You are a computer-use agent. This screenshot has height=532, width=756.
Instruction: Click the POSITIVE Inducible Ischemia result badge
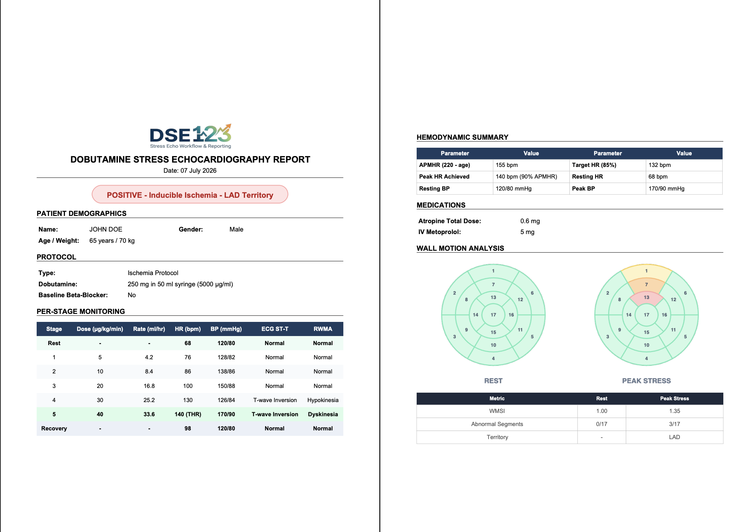click(x=190, y=195)
